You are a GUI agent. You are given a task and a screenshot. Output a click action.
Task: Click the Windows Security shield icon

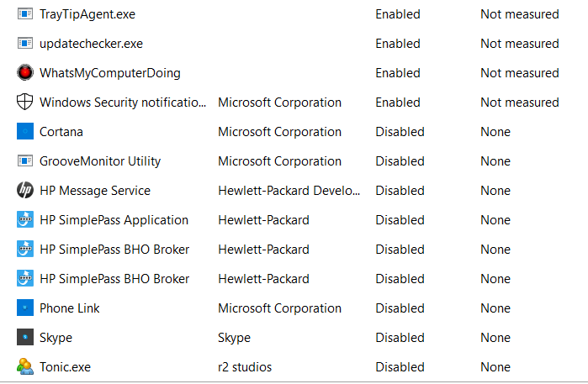coord(24,103)
